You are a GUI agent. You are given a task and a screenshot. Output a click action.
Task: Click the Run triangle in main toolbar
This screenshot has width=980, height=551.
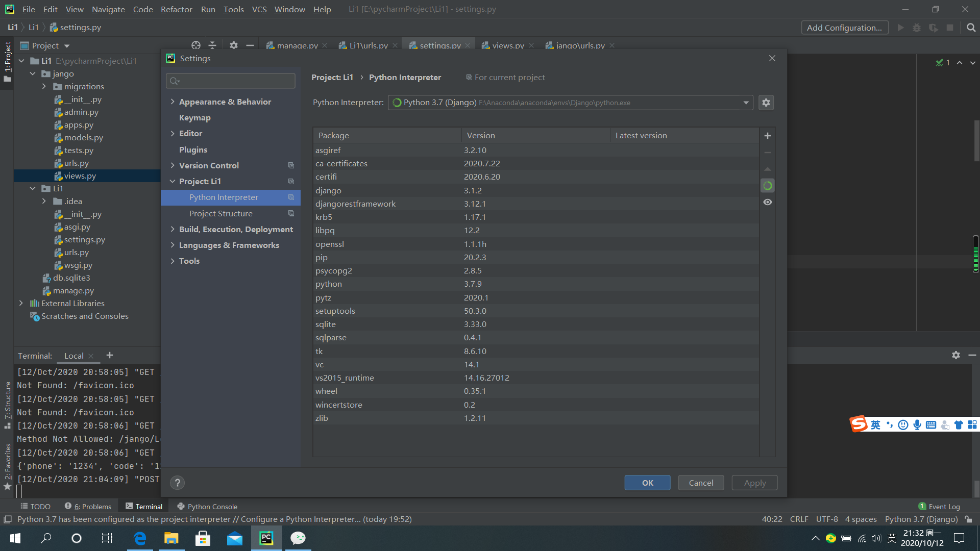[900, 28]
